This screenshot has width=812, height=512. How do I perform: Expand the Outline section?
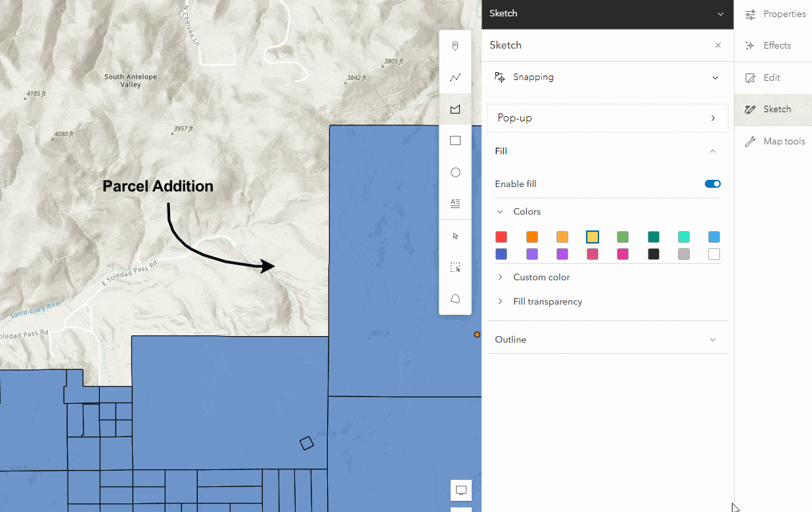point(712,339)
